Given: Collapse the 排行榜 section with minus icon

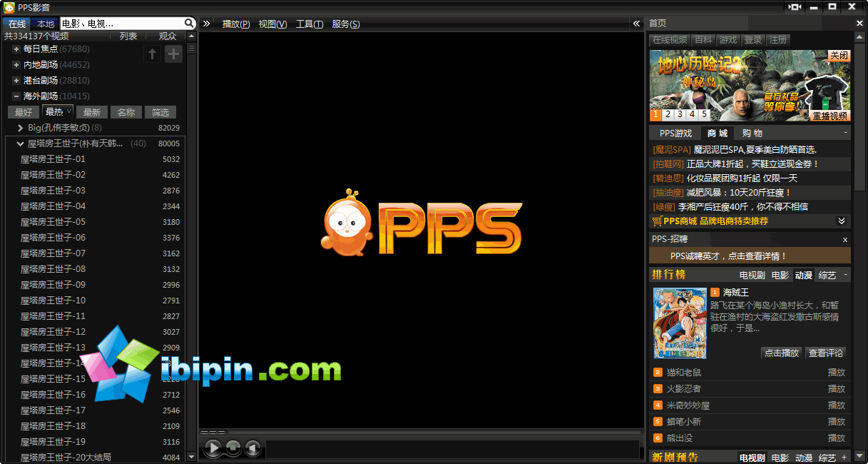Looking at the screenshot, I should 845,275.
